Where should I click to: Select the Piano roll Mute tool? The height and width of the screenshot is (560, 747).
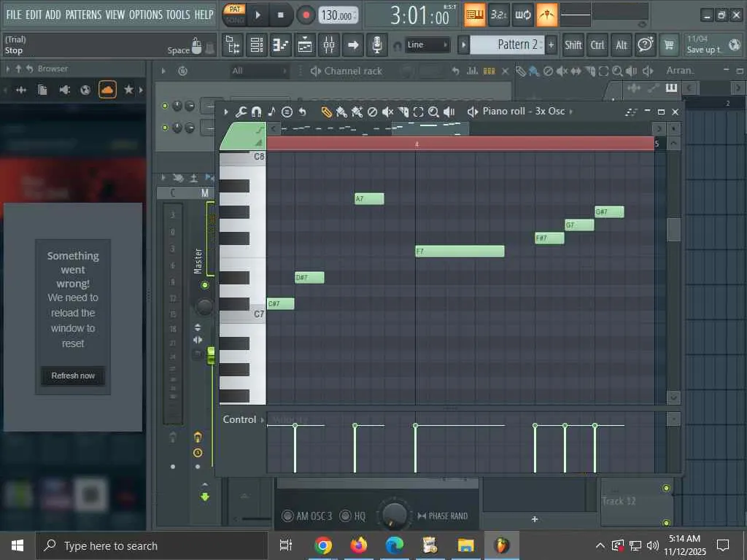(388, 112)
